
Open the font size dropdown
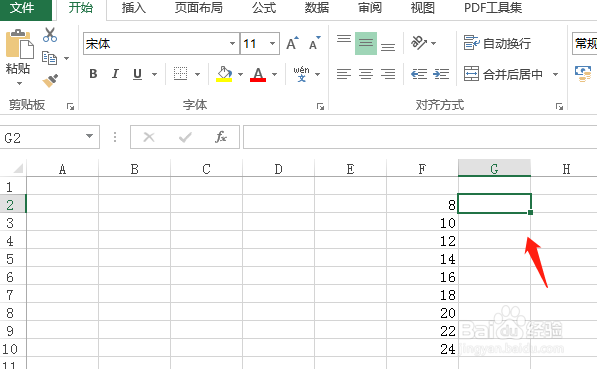click(272, 43)
